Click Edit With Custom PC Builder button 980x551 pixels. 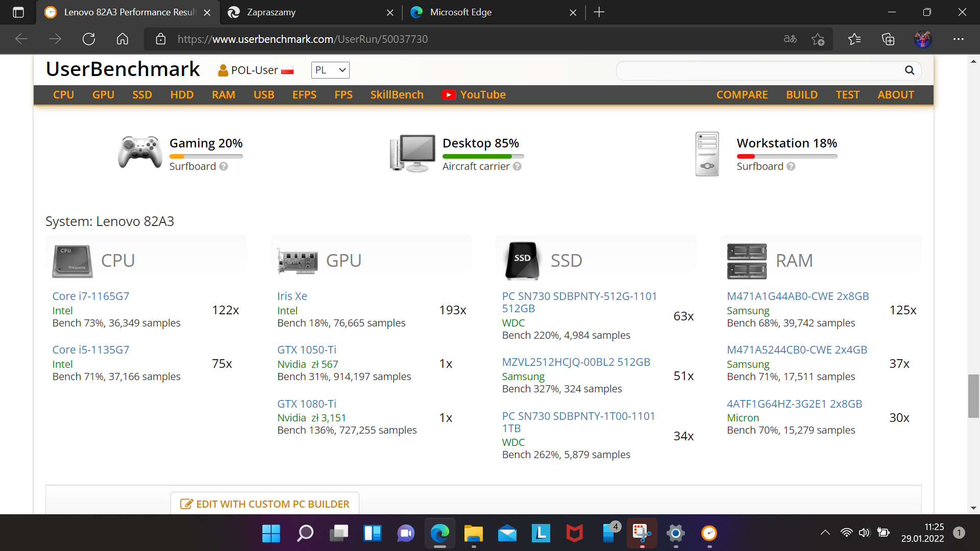[x=265, y=504]
